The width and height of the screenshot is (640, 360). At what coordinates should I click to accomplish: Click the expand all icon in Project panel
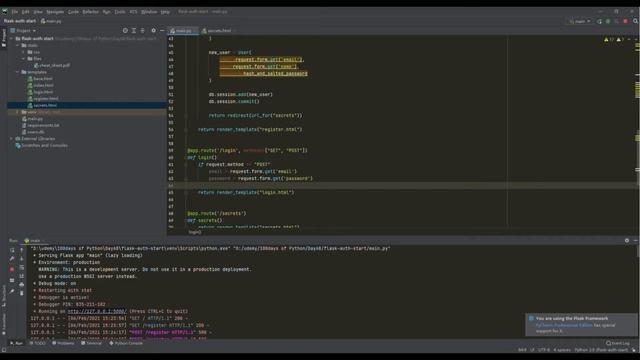point(134,31)
